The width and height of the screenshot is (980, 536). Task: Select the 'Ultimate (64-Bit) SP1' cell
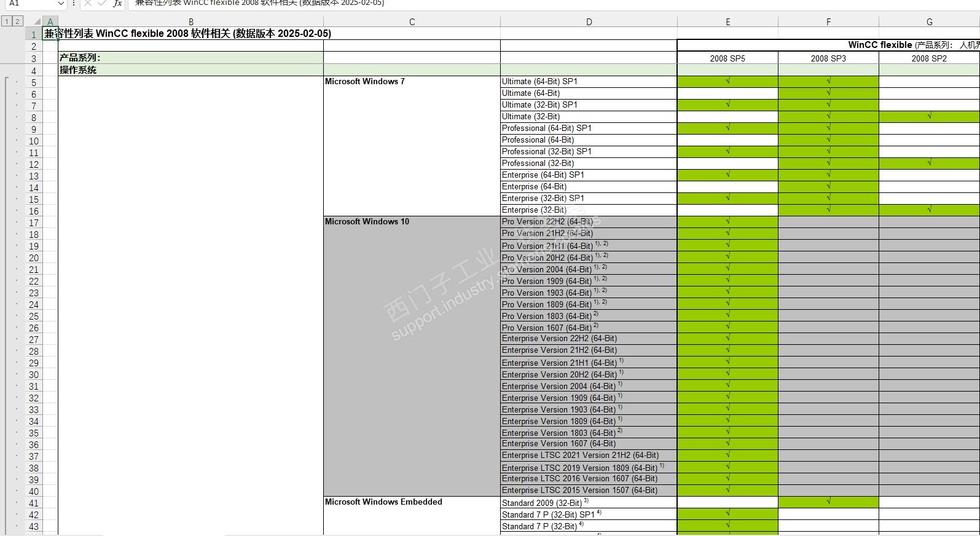pyautogui.click(x=589, y=82)
